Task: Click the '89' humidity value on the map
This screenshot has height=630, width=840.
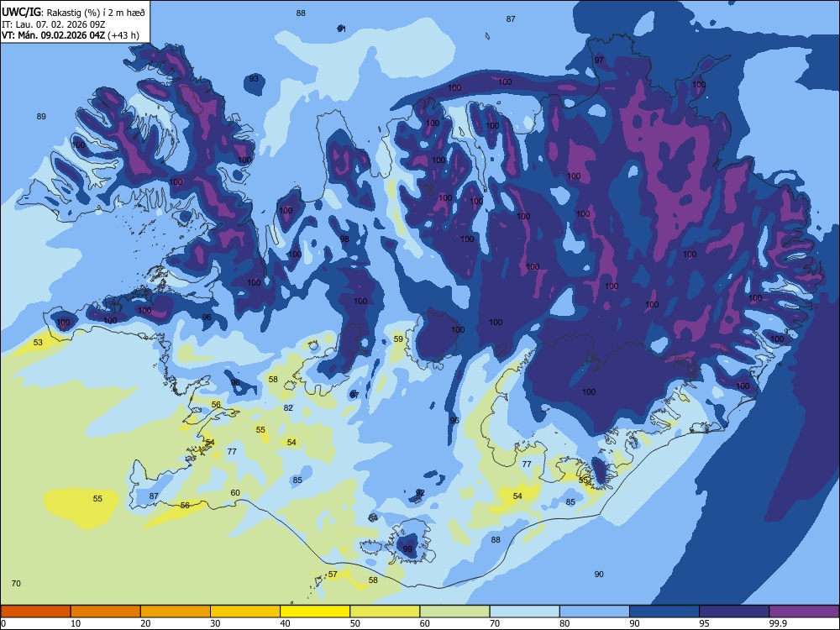Action: pos(41,116)
